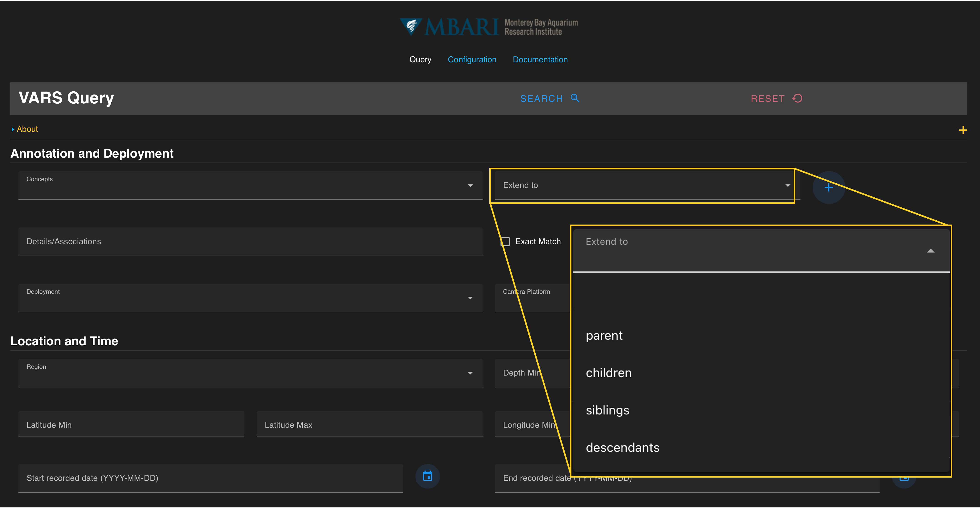Open the start recorded date calendar picker
The height and width of the screenshot is (508, 980).
click(427, 476)
